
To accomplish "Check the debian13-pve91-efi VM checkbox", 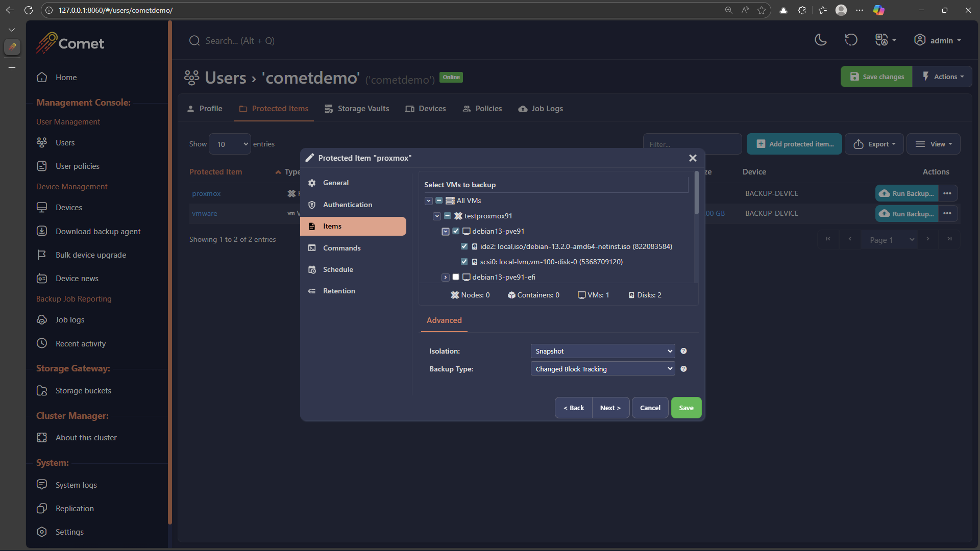I will (x=456, y=277).
